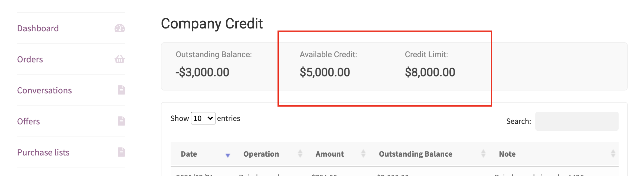
Task: Click sort arrows beside Operation column
Action: [x=300, y=154]
